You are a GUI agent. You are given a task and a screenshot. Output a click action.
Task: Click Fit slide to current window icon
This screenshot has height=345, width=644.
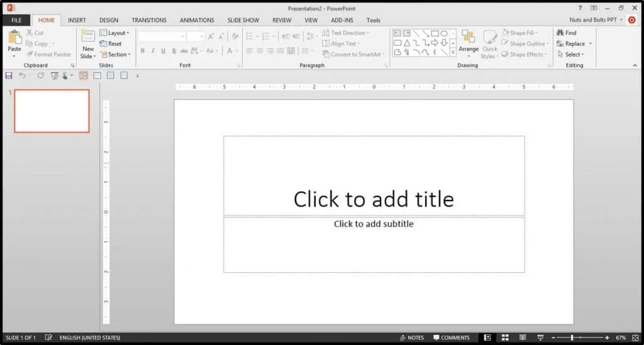click(635, 337)
